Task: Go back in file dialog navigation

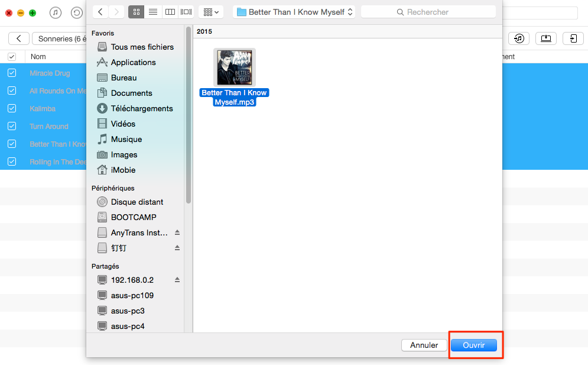Action: pyautogui.click(x=100, y=12)
